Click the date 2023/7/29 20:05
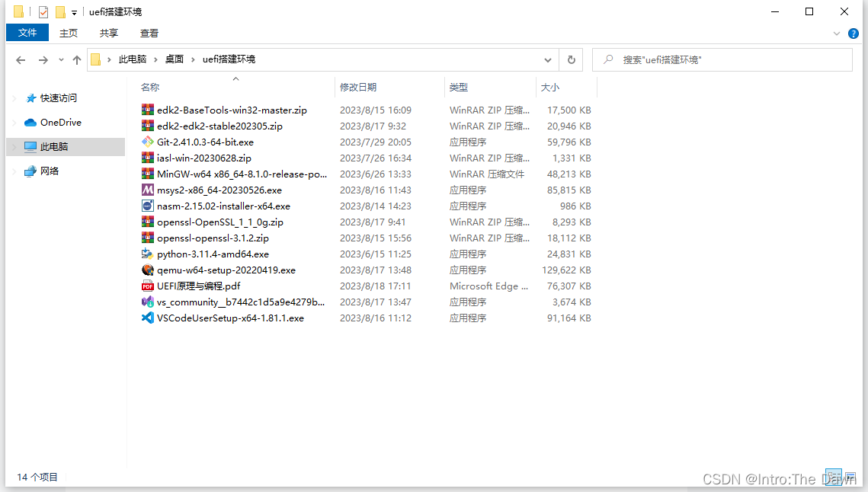 coord(376,142)
